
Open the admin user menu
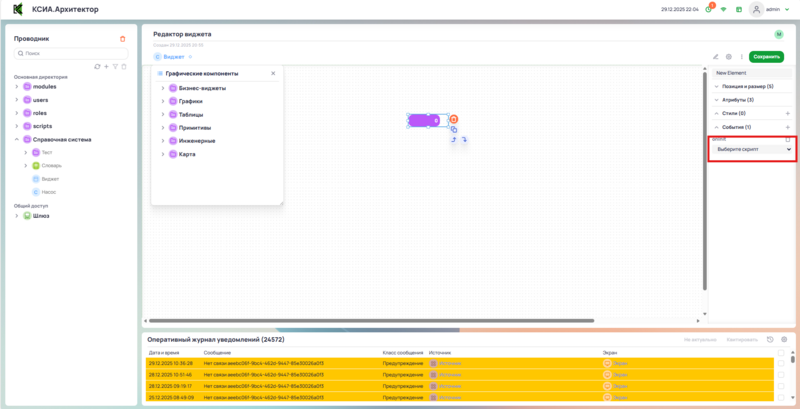click(x=770, y=9)
